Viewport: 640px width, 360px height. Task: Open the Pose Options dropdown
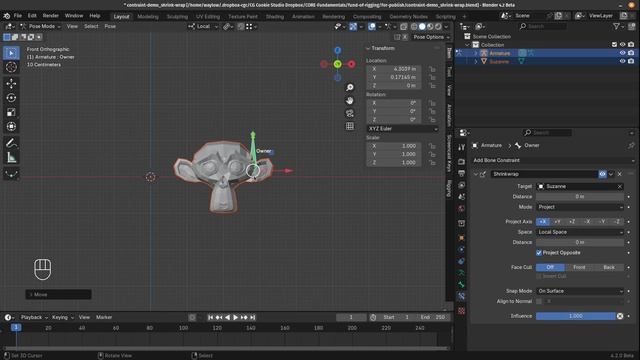pos(431,37)
